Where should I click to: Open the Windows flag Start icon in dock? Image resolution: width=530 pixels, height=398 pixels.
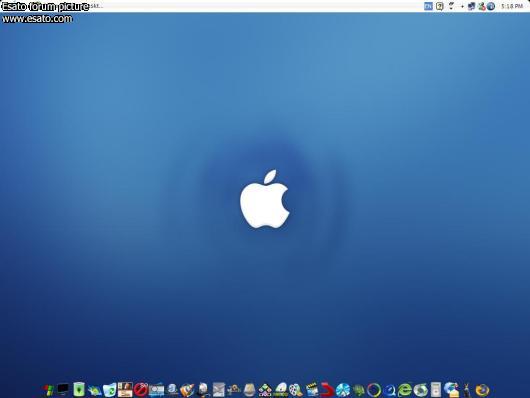pos(49,390)
